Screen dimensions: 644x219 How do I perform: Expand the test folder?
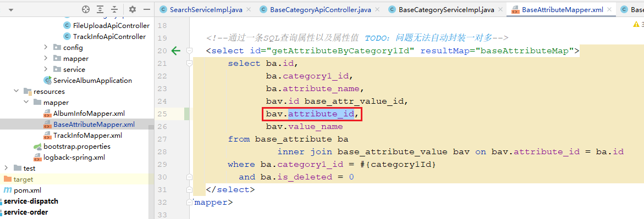[x=7, y=168]
